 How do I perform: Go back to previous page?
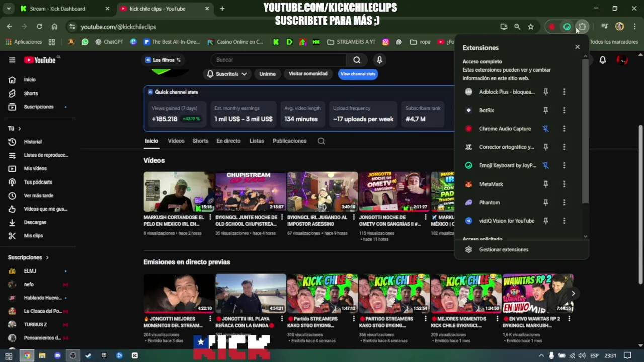9,27
